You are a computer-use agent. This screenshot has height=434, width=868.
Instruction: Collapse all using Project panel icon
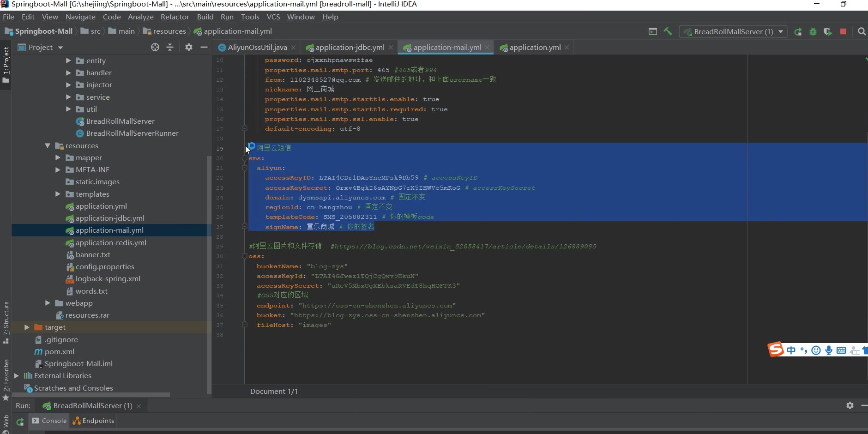170,47
